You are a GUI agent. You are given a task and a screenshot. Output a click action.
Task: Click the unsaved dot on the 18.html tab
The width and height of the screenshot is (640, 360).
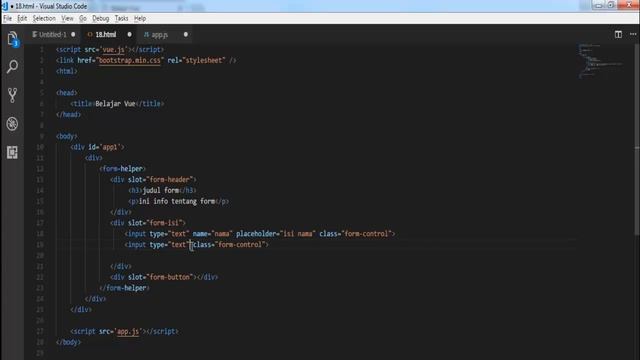(x=129, y=34)
